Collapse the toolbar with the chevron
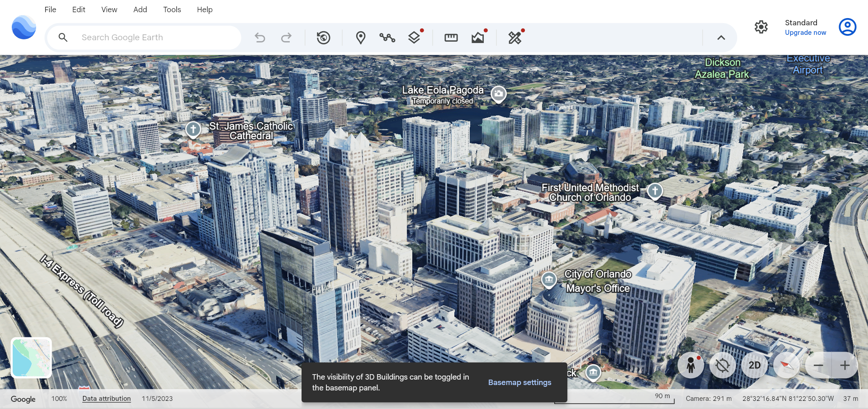This screenshot has width=868, height=409. click(721, 38)
